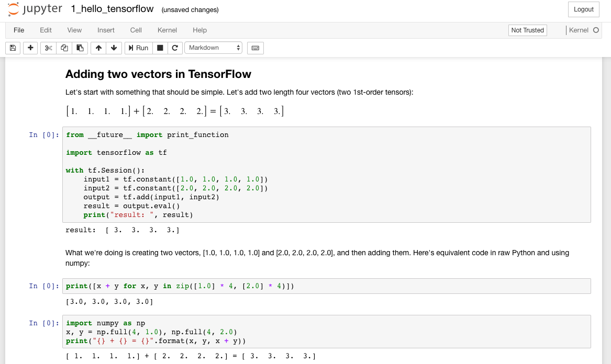Click the save and checkpoint icon
Screen dimensions: 611x364
click(13, 48)
